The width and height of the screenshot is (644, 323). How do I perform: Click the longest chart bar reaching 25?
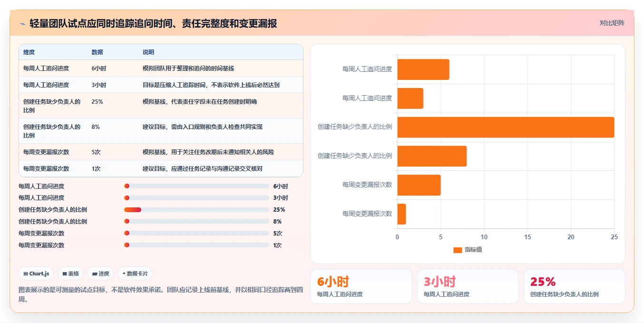pos(506,127)
